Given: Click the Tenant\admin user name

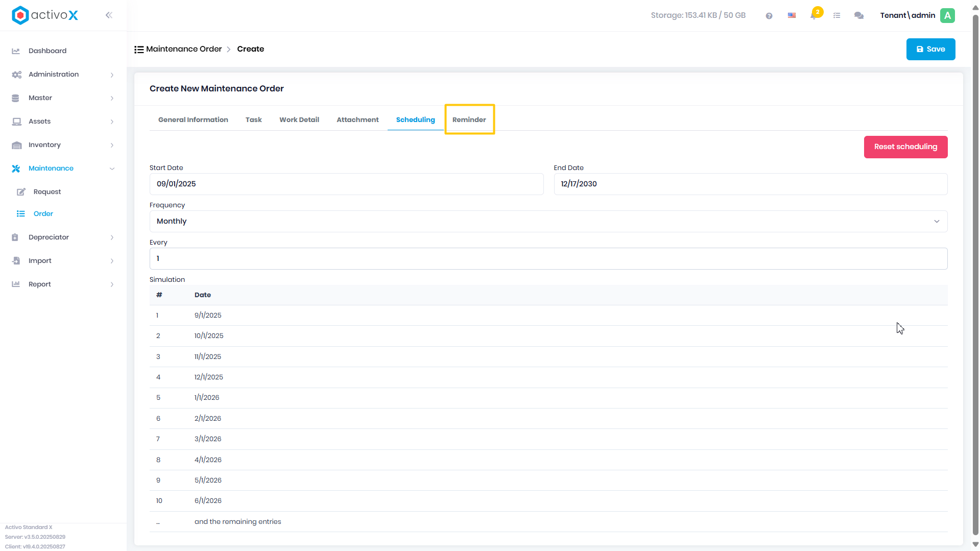Looking at the screenshot, I should [907, 15].
